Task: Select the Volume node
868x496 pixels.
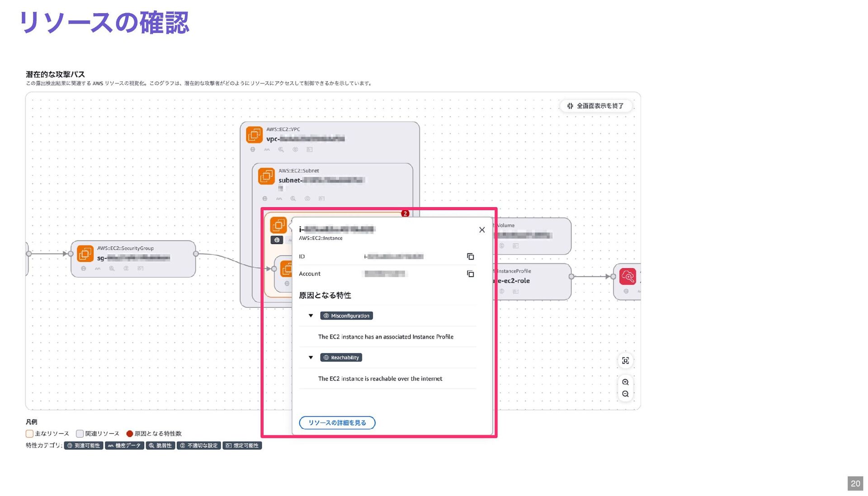Action: tap(532, 236)
